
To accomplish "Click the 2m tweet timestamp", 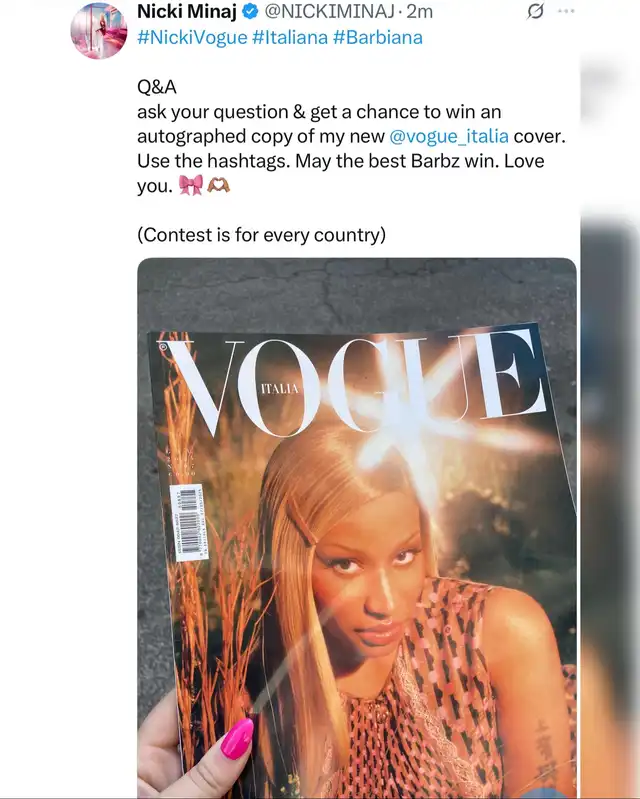I will (419, 11).
